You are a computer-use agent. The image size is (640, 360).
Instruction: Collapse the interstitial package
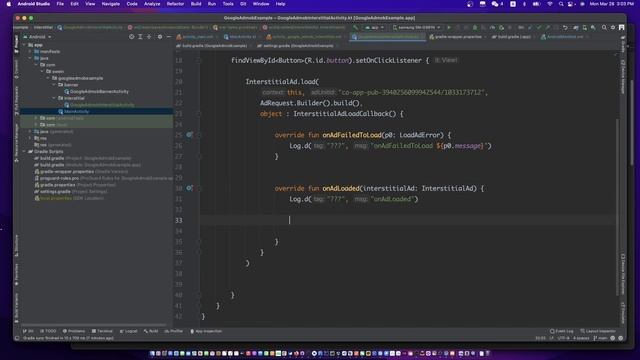(x=54, y=98)
